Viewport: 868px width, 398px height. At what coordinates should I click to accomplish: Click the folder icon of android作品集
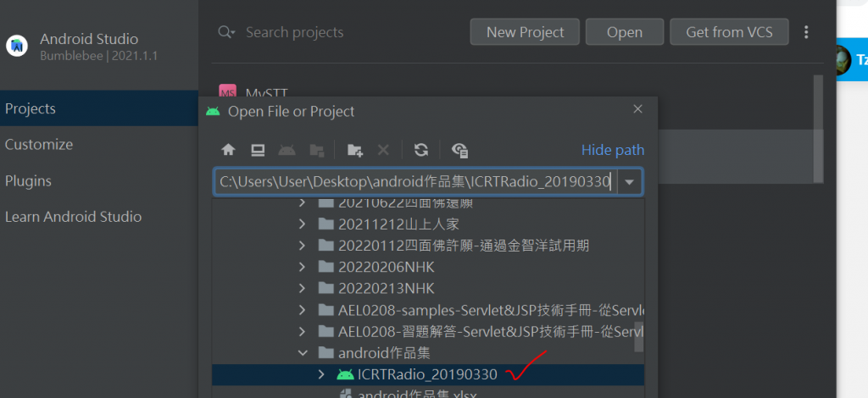tap(326, 352)
